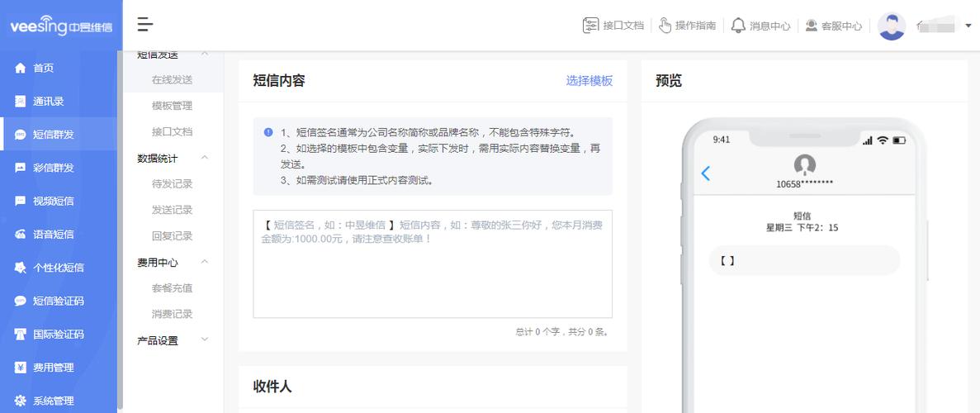
Task: Open 通讯录 contacts in sidebar
Action: (48, 102)
